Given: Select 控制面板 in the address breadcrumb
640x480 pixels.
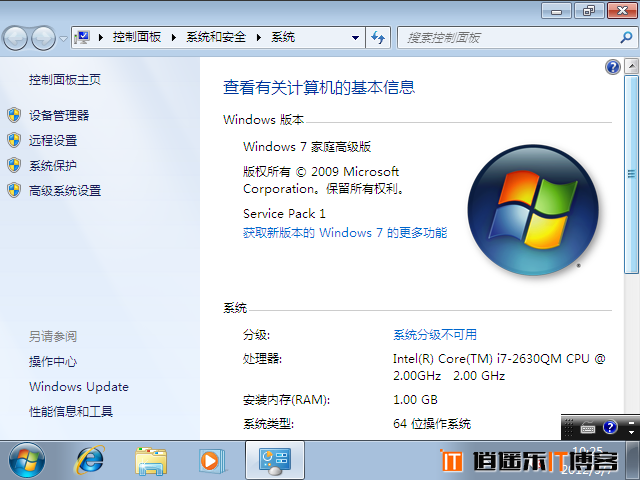Looking at the screenshot, I should [x=137, y=37].
